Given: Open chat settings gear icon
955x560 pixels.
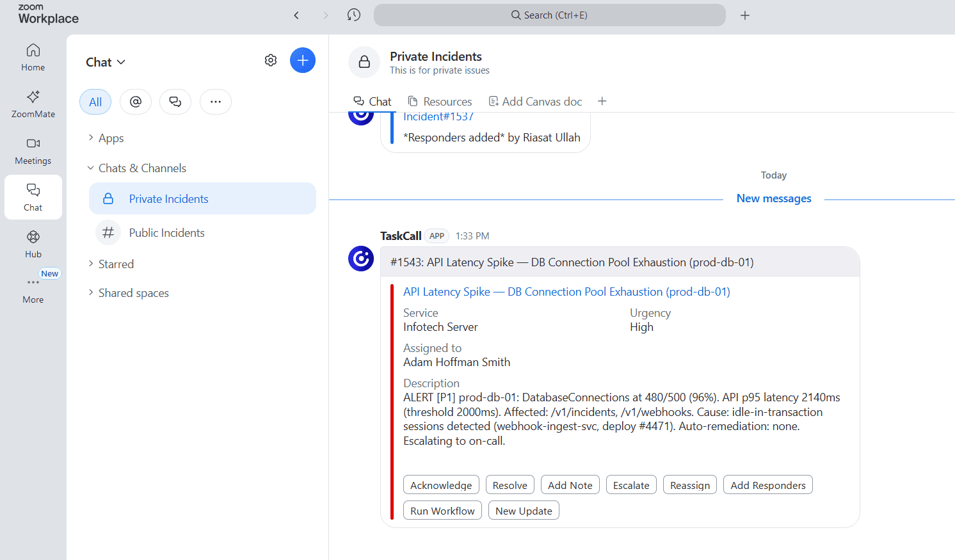Looking at the screenshot, I should coord(271,60).
